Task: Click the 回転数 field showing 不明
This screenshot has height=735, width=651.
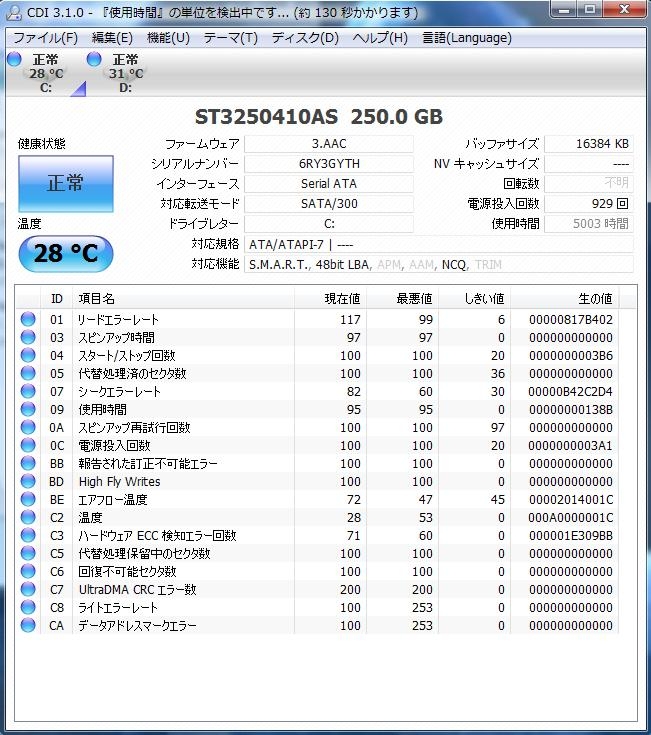Action: (589, 184)
